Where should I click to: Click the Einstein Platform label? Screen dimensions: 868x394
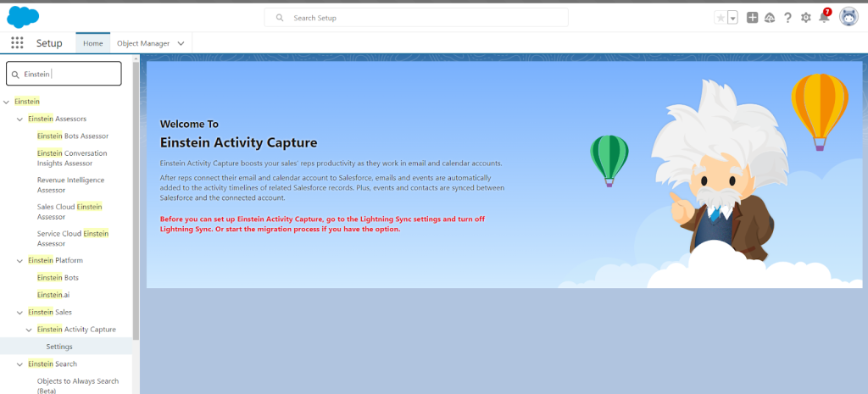click(56, 261)
